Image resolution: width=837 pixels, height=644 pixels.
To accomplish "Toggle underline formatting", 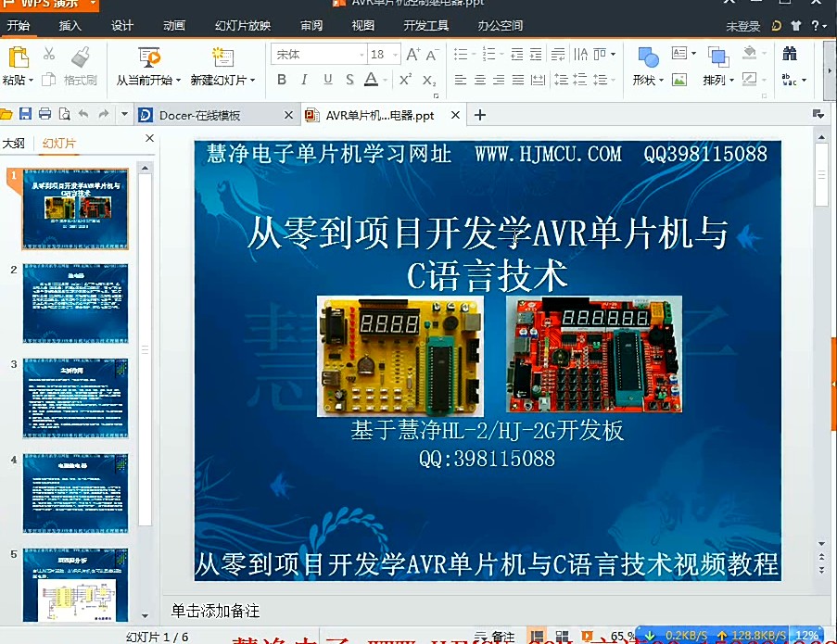I will (328, 80).
